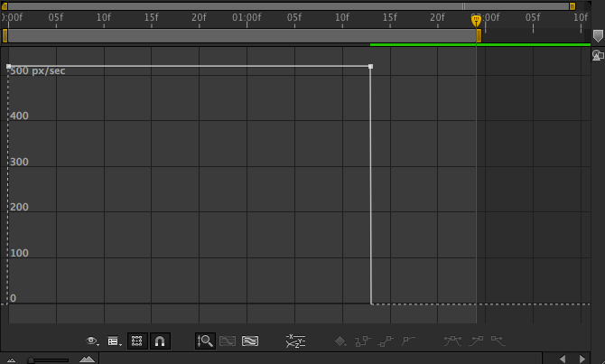Viewport: 605px width, 364px height.
Task: Click the timeline zoom slider handle
Action: coord(31,360)
